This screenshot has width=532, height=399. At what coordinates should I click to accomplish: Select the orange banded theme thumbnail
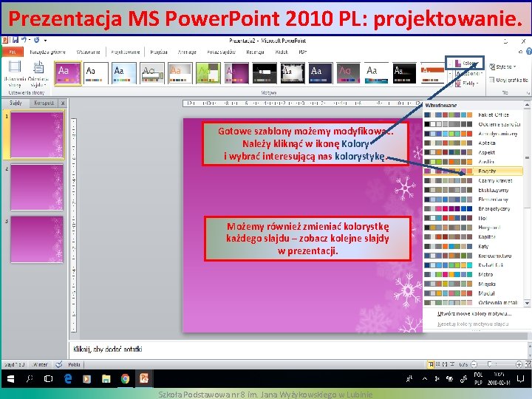tap(432, 73)
